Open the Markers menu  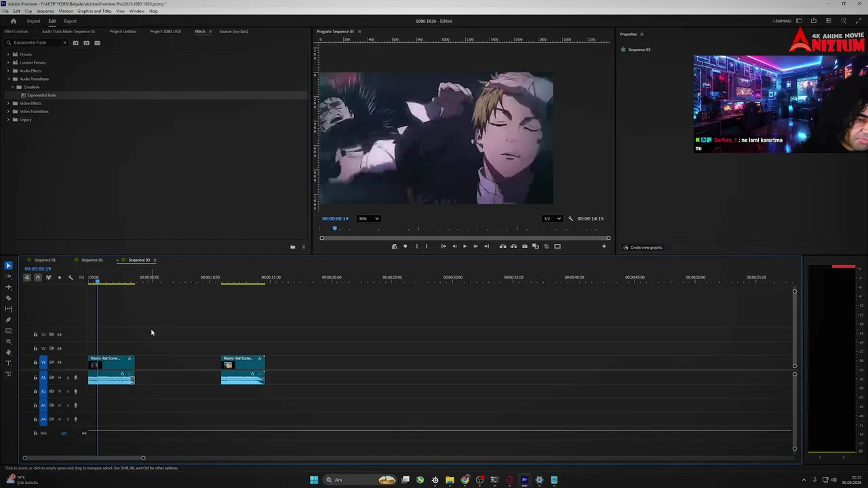pyautogui.click(x=66, y=11)
